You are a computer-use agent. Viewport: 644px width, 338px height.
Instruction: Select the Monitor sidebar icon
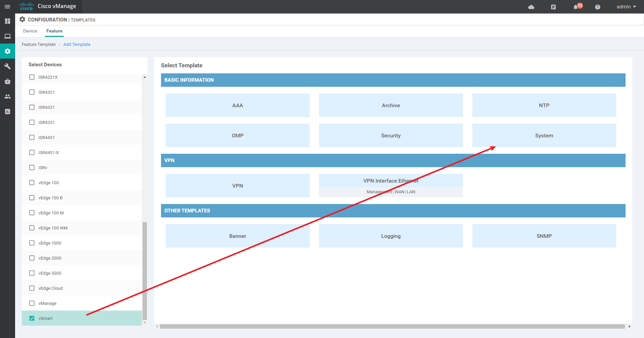(7, 36)
